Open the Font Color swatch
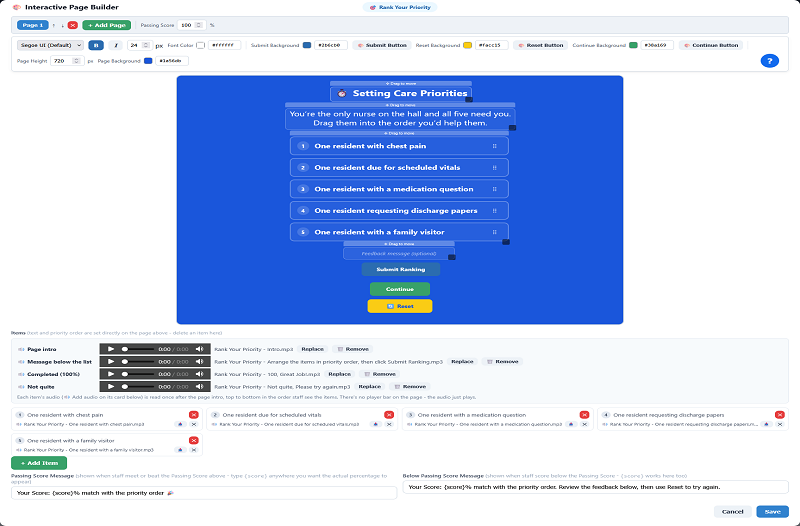 [x=201, y=45]
